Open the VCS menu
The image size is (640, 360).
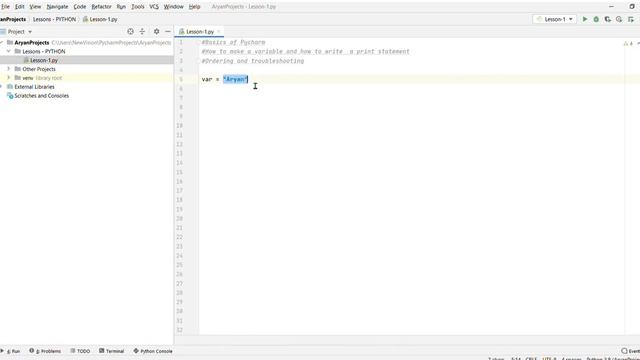(154, 7)
